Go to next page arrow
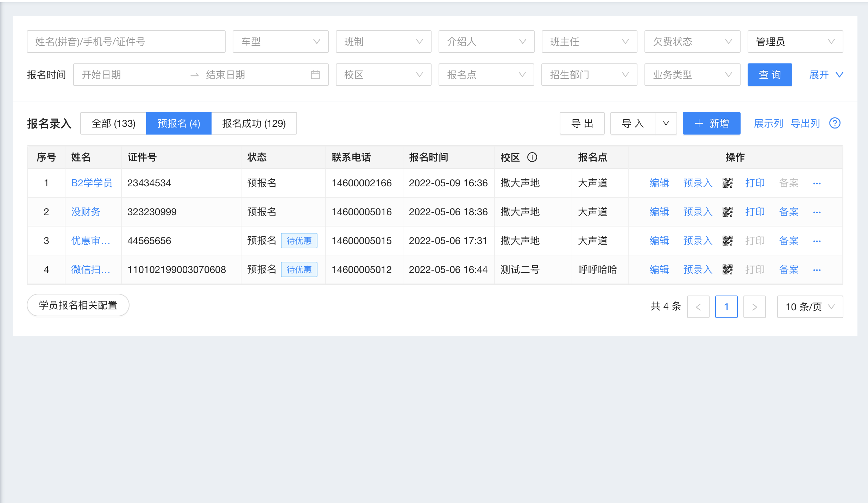This screenshot has height=503, width=868. (755, 307)
